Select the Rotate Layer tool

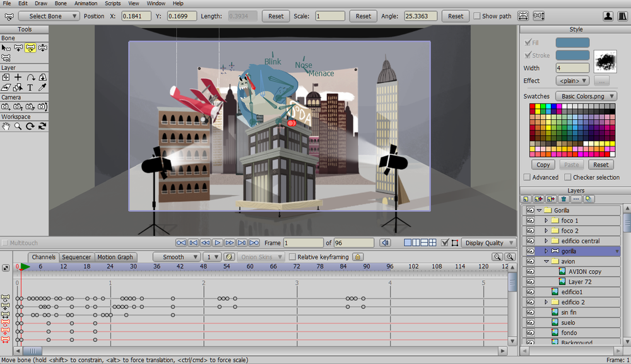pos(30,77)
